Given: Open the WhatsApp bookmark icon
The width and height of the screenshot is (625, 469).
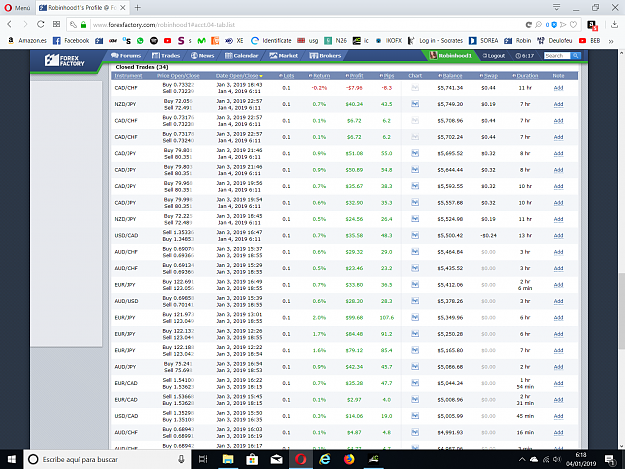Looking at the screenshot, I should click(x=140, y=41).
